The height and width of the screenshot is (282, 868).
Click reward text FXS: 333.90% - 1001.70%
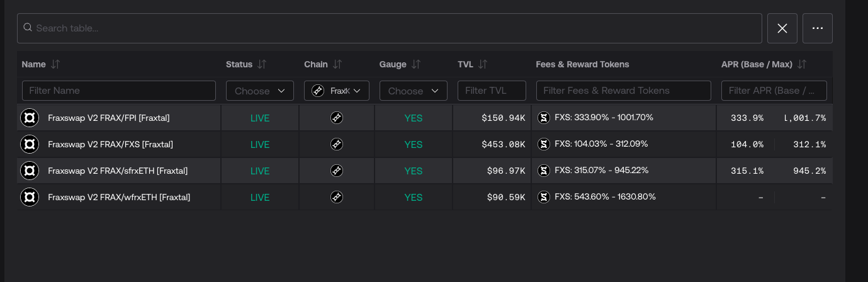pyautogui.click(x=604, y=118)
